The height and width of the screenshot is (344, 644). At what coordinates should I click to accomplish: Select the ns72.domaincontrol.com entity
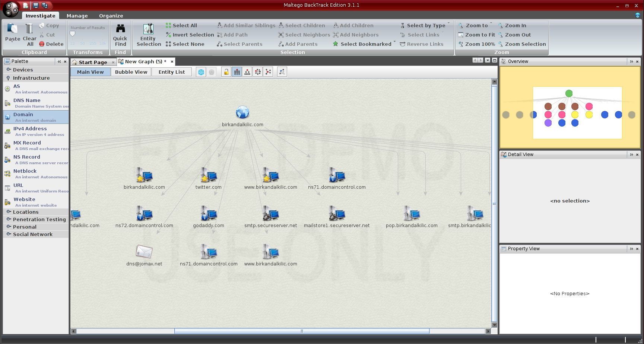click(144, 213)
